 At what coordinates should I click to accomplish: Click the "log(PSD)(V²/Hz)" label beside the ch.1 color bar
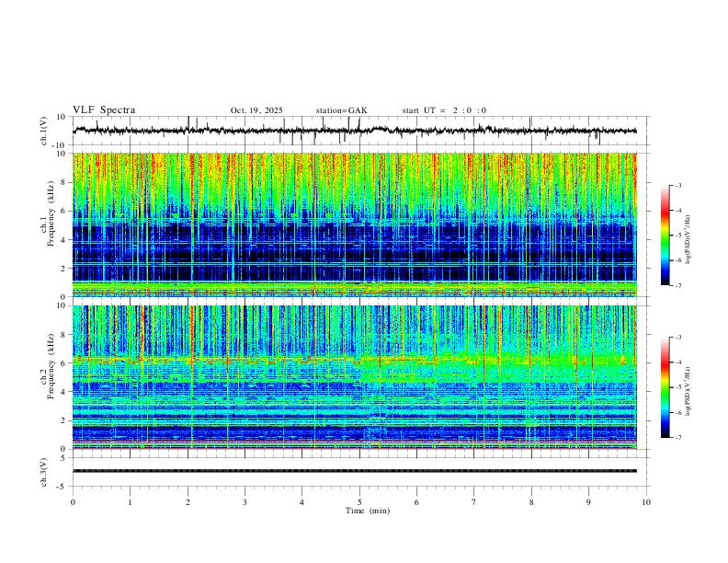point(688,240)
